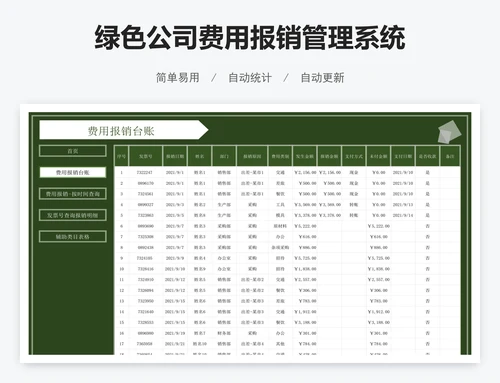Click the 费用报销台账 title banner
Image resolution: width=500 pixels, height=383 pixels.
click(123, 130)
